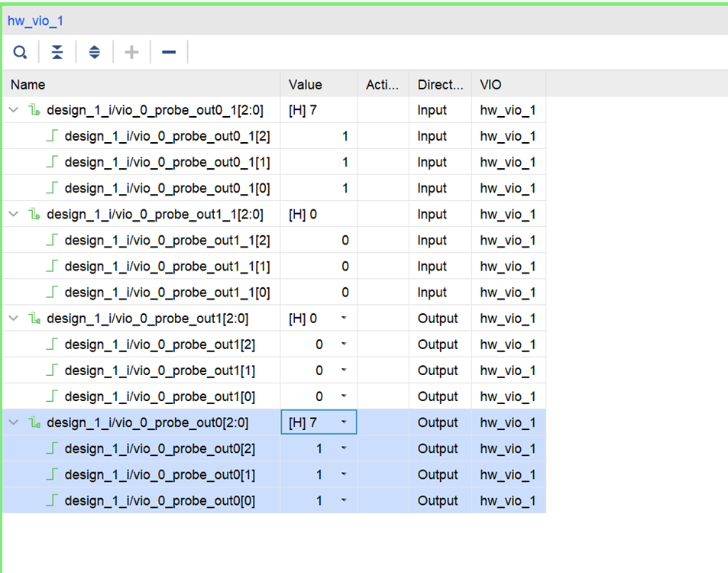Click the Expand All toolbar icon
This screenshot has height=573, width=728.
pos(94,53)
